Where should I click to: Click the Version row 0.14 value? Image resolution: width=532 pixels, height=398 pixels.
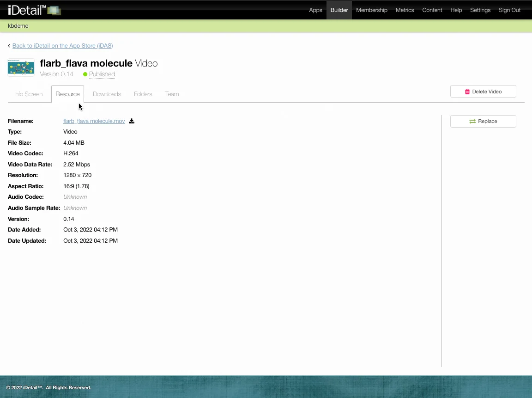68,219
